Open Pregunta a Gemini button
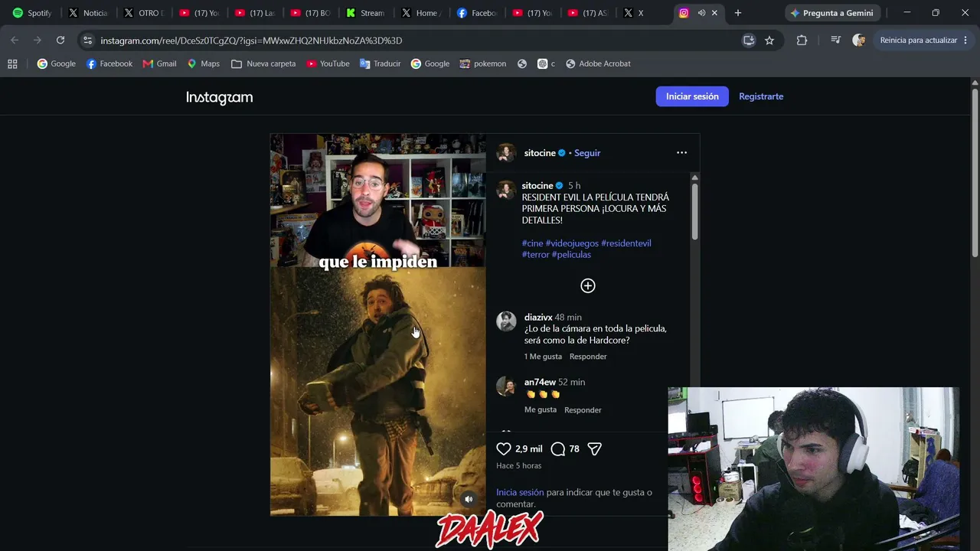This screenshot has width=980, height=551. click(x=832, y=13)
